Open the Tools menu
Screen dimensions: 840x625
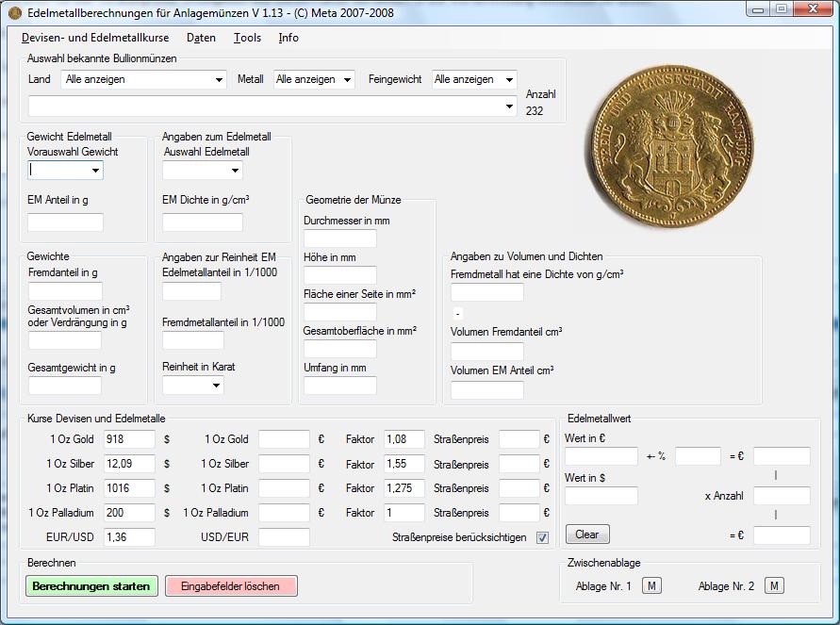tap(247, 38)
